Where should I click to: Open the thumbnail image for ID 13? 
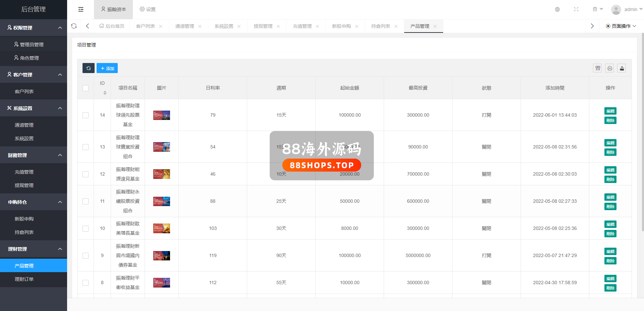click(162, 147)
